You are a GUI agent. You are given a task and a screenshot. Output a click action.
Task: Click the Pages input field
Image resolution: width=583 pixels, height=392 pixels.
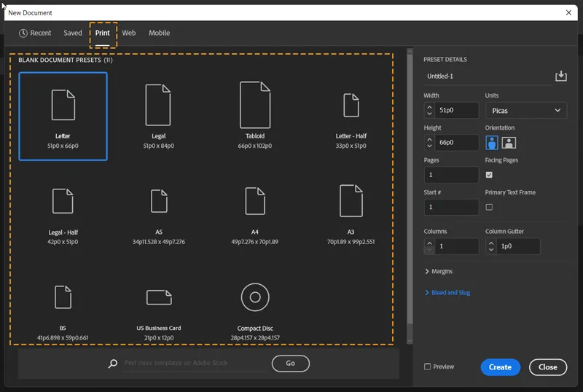(451, 175)
